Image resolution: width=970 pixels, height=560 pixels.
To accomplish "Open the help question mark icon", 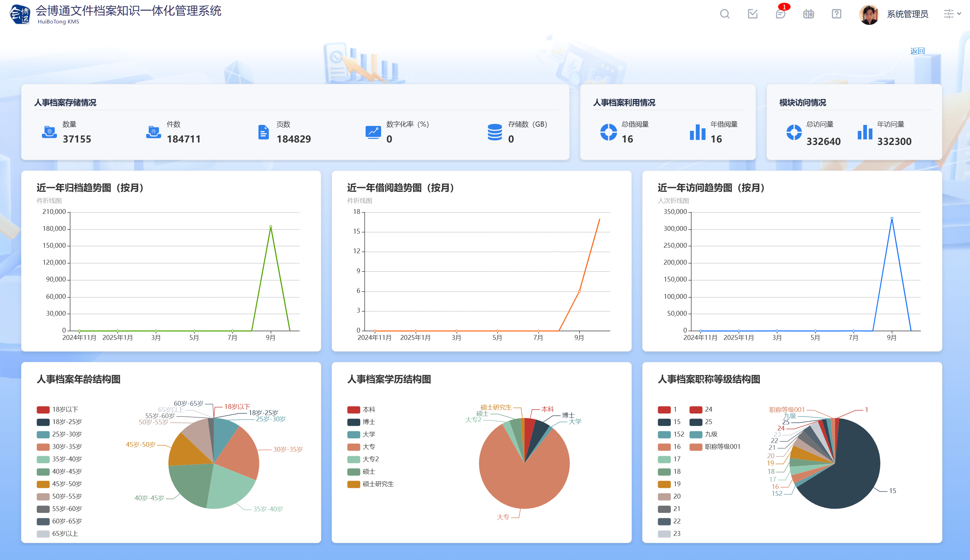I will pos(836,14).
